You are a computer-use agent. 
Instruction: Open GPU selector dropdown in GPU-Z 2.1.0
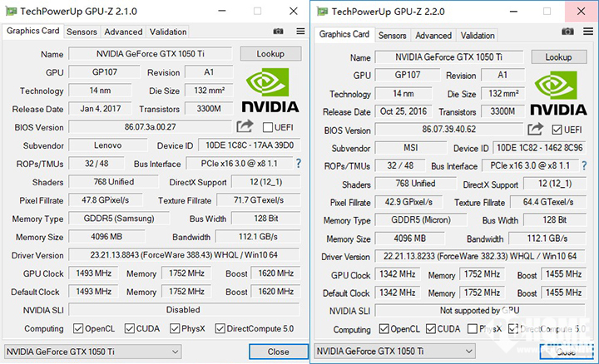[93, 352]
